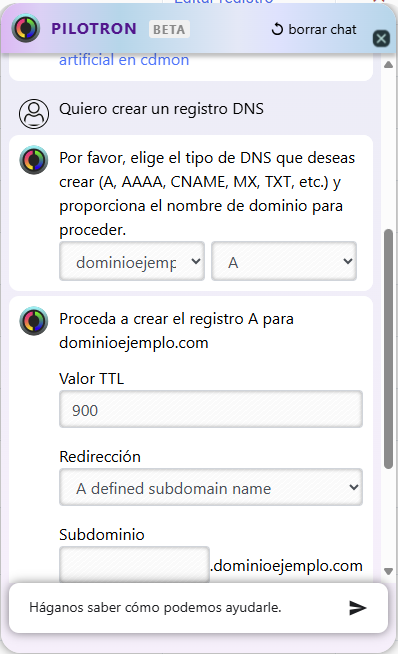Click the BETA badge

click(x=169, y=29)
